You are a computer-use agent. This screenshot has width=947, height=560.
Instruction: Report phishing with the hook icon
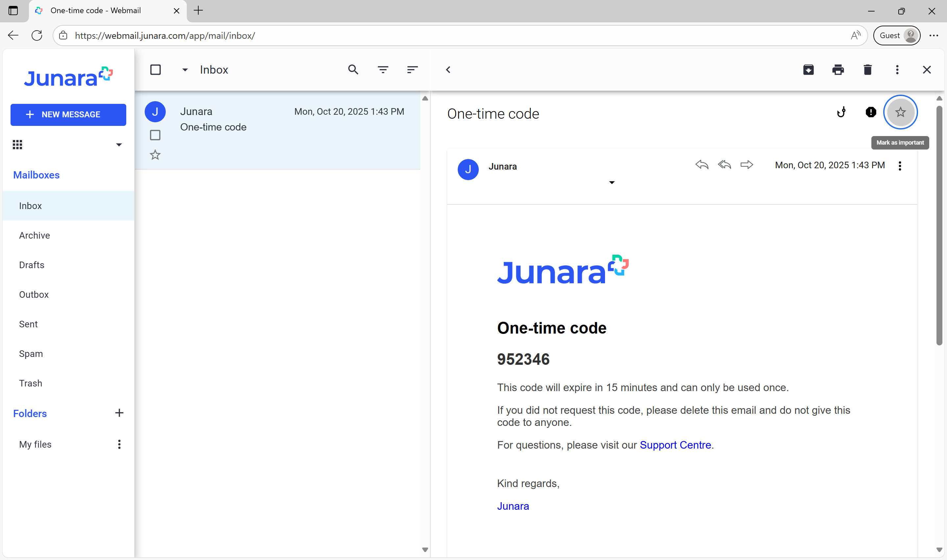pyautogui.click(x=841, y=112)
